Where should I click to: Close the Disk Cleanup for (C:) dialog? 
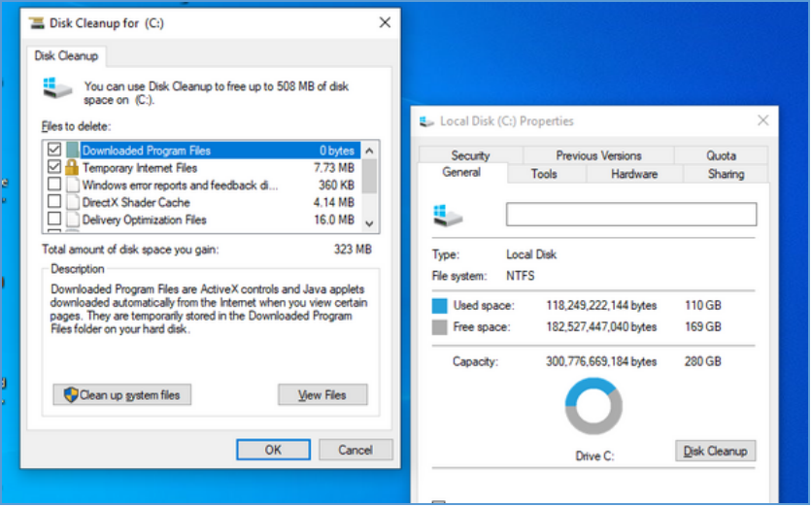tap(385, 22)
